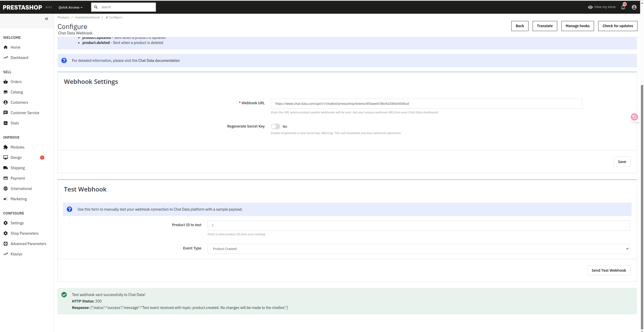Viewport: 644px width, 332px height.
Task: Click the "Test webhook sent successfully to Chat Data!" text
Action: point(108,295)
